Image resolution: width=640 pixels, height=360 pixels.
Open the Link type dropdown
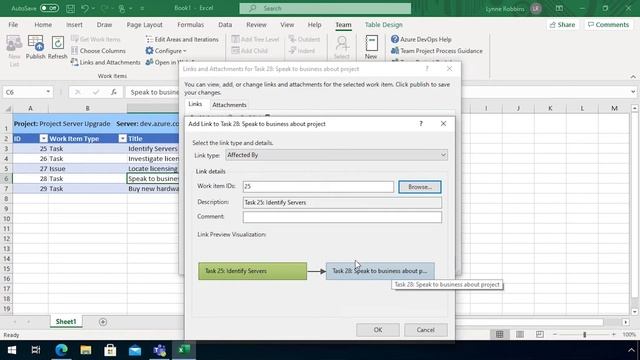tap(336, 155)
